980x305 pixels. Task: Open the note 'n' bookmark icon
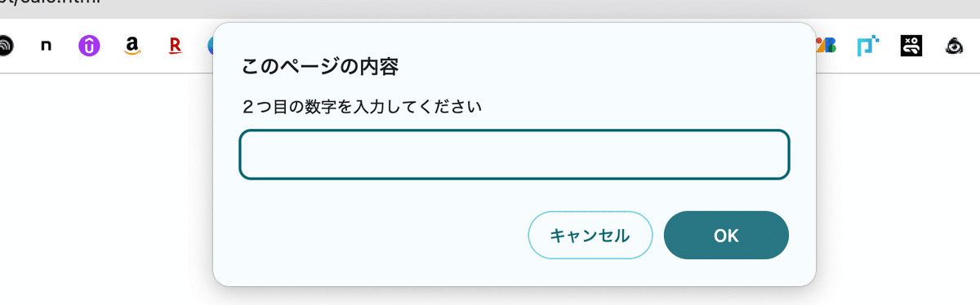coord(46,46)
